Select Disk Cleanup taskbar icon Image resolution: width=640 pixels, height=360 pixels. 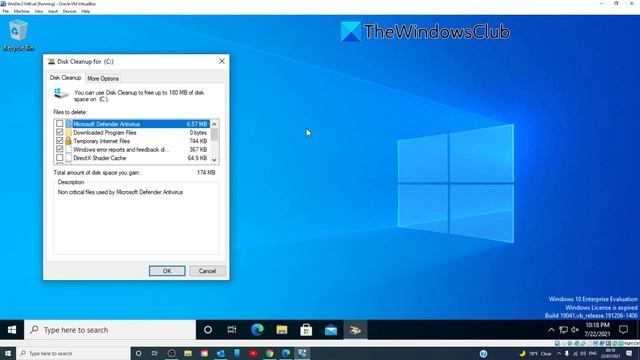pyautogui.click(x=355, y=330)
